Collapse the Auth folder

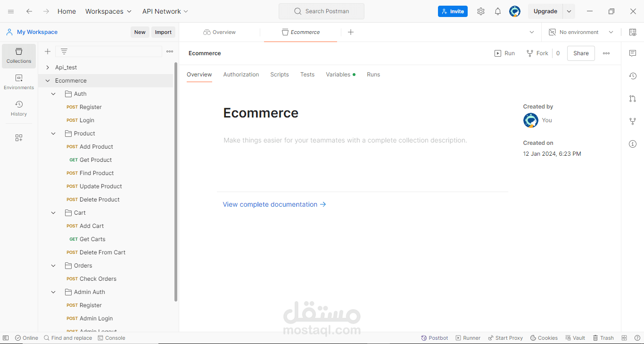pos(53,94)
